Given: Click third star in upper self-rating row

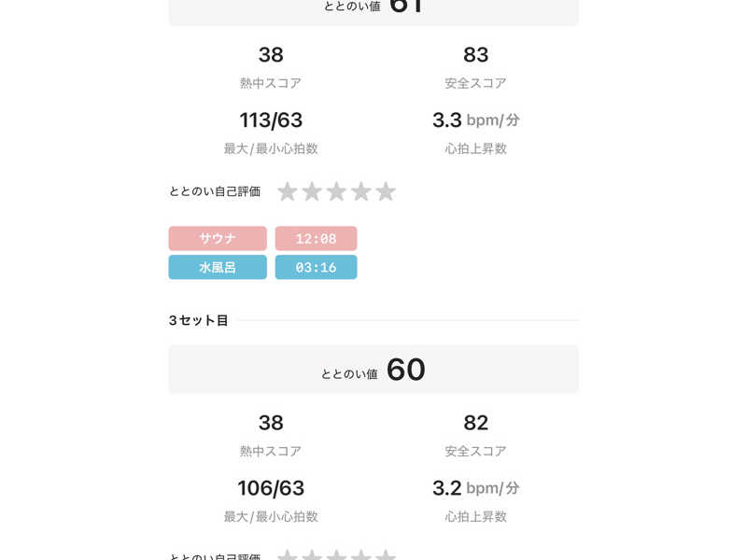Looking at the screenshot, I should (x=336, y=192).
